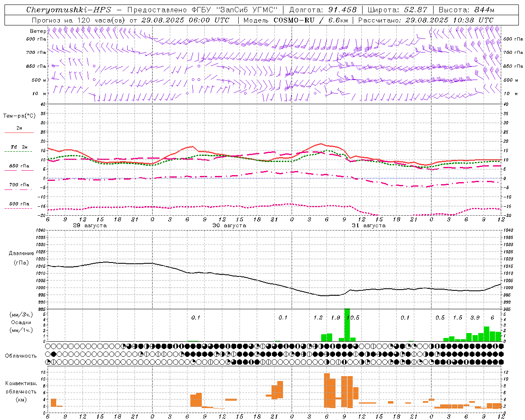This screenshot has height=420, width=525.
Task: Click the precipitation value 1.2
Action: 318,318
